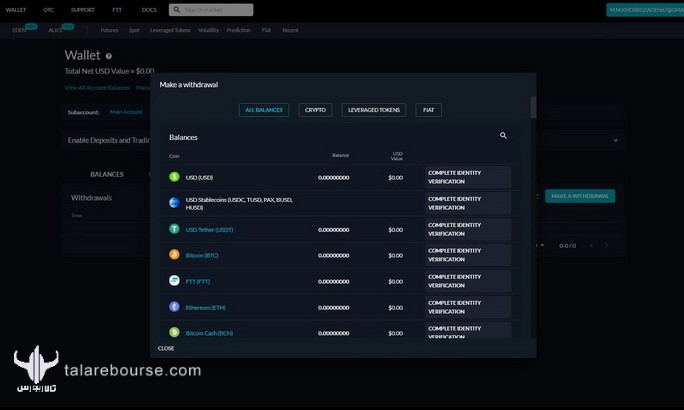684x410 pixels.
Task: Complete identity verification for Ethereum (ETH)
Action: pyautogui.click(x=468, y=307)
